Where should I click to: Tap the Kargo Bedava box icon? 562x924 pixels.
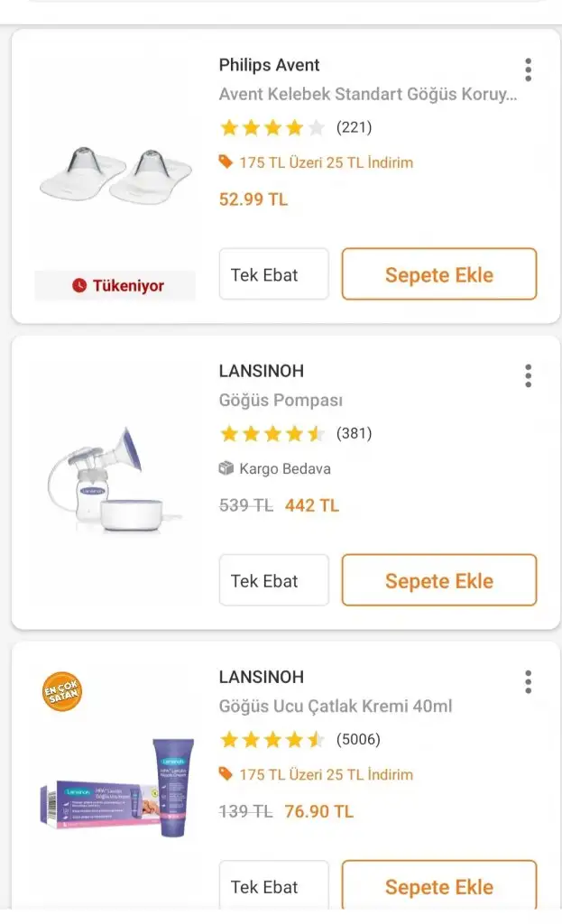click(x=226, y=468)
